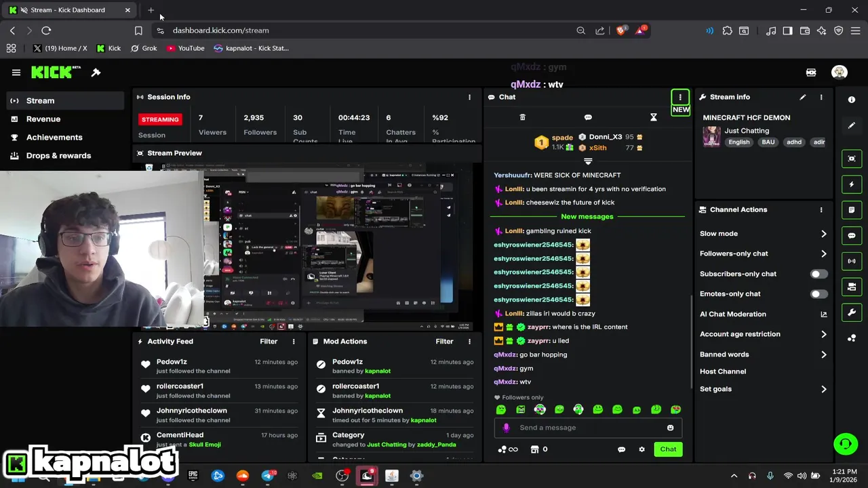Click the capture frame icon in right sidebar
Screen dimensions: 868x488
852,159
